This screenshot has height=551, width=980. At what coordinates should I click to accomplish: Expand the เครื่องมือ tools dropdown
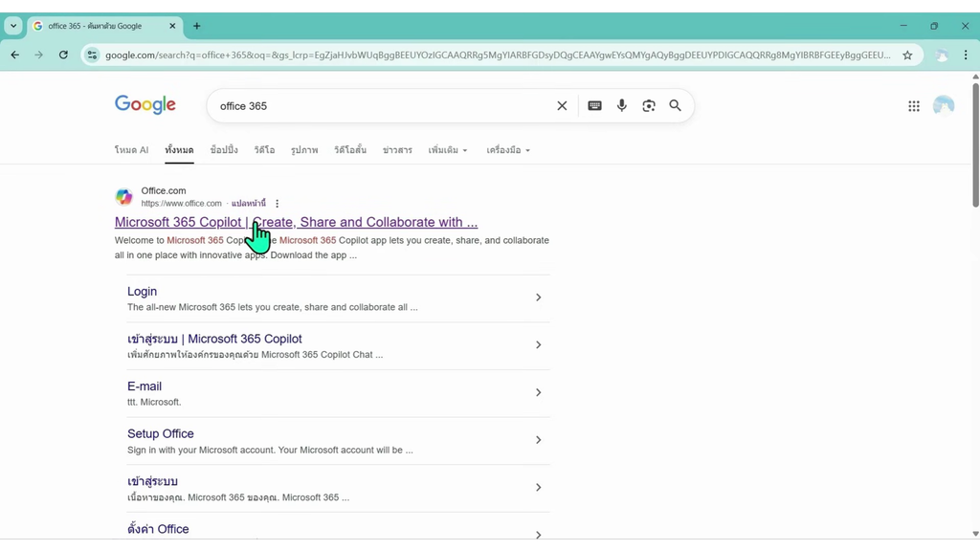click(x=508, y=150)
